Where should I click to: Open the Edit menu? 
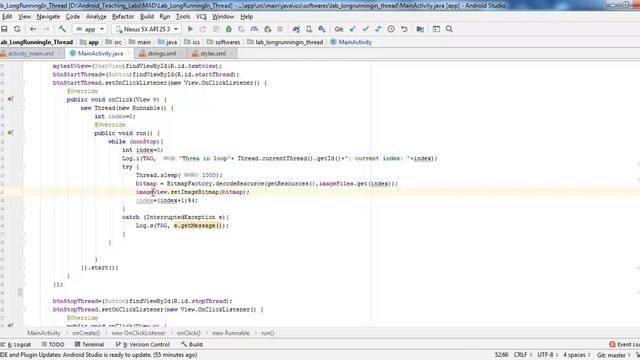point(7,16)
